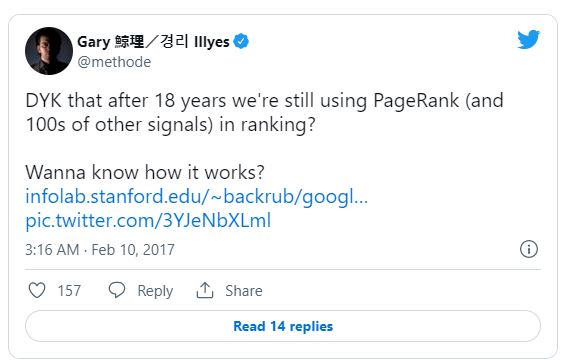Click the 3:16 AM Feb 10, 2017 timestamp
The height and width of the screenshot is (360, 565).
[x=100, y=249]
